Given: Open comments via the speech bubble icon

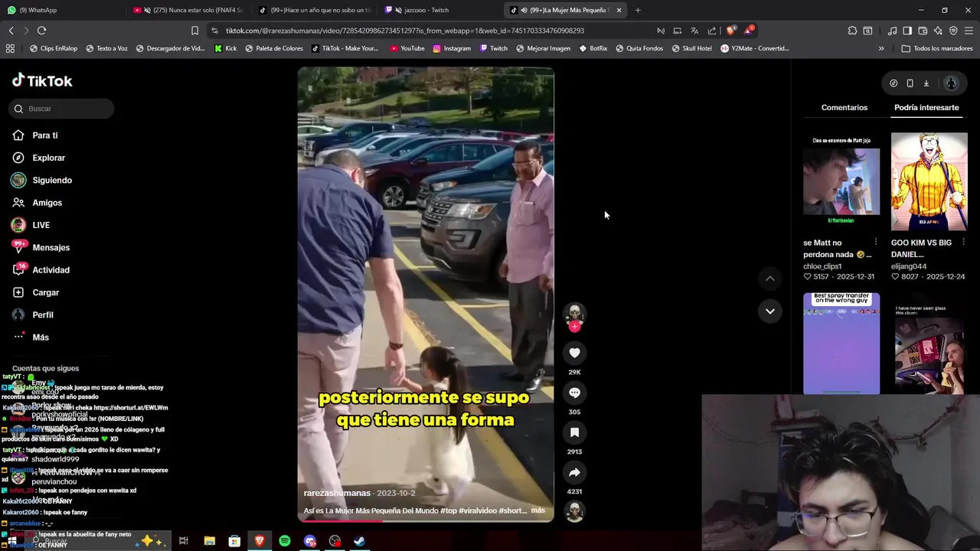Looking at the screenshot, I should pos(574,393).
